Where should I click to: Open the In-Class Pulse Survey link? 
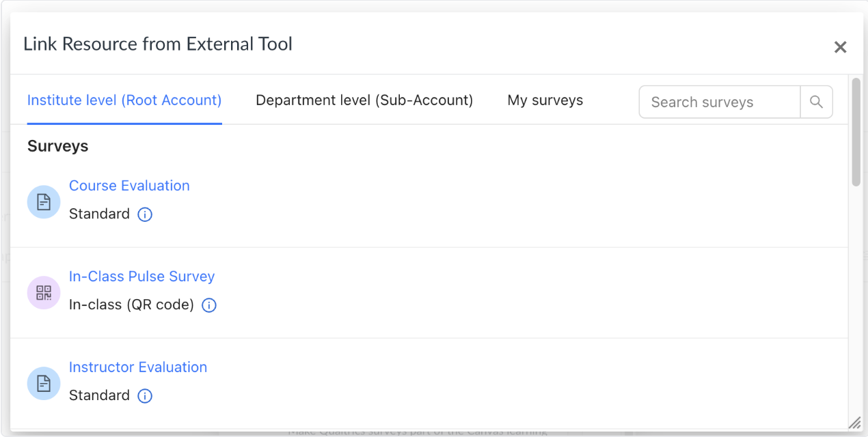(142, 277)
